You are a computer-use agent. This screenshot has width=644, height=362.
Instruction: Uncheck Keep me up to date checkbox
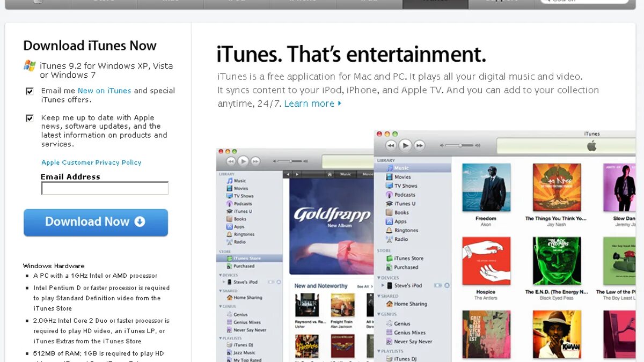pyautogui.click(x=30, y=118)
